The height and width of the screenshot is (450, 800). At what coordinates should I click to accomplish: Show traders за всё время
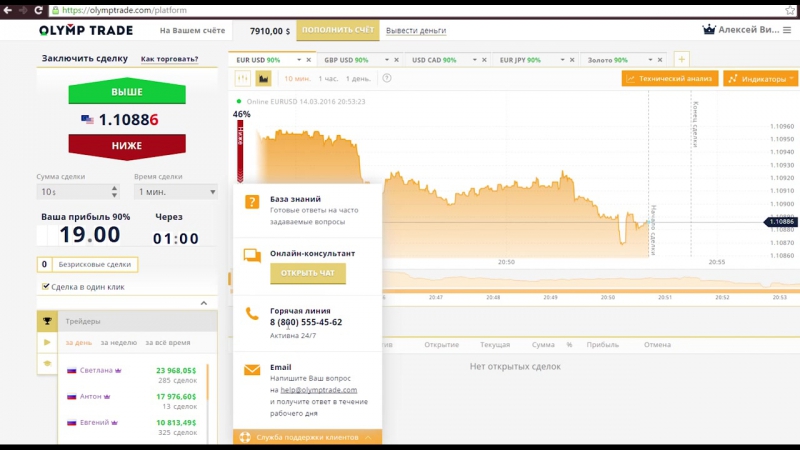pyautogui.click(x=168, y=342)
